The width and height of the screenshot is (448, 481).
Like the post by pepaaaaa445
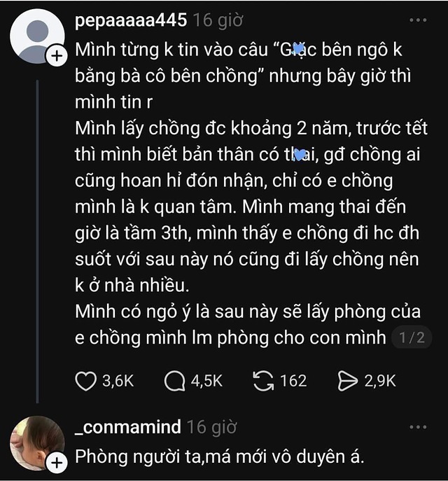click(85, 380)
